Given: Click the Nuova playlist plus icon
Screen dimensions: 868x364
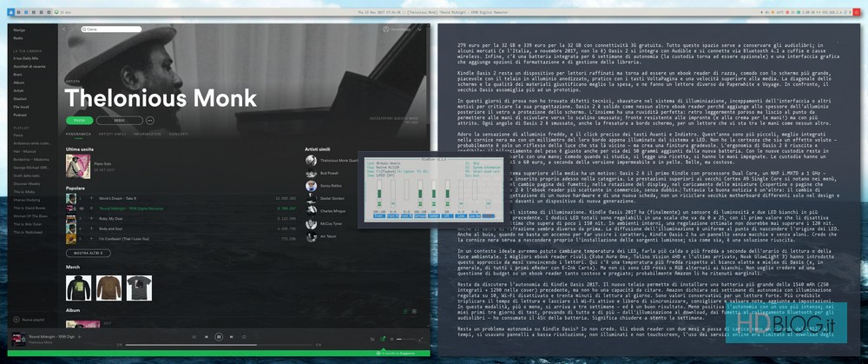Looking at the screenshot, I should [16, 319].
